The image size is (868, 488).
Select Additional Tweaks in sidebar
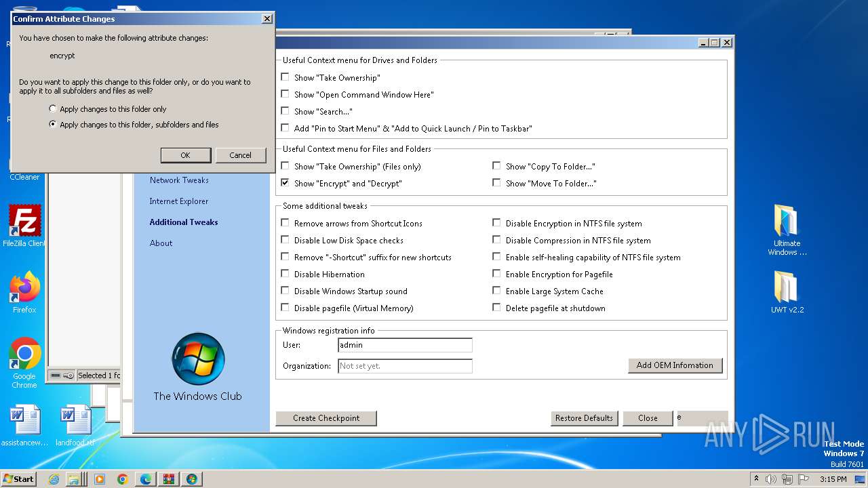184,222
